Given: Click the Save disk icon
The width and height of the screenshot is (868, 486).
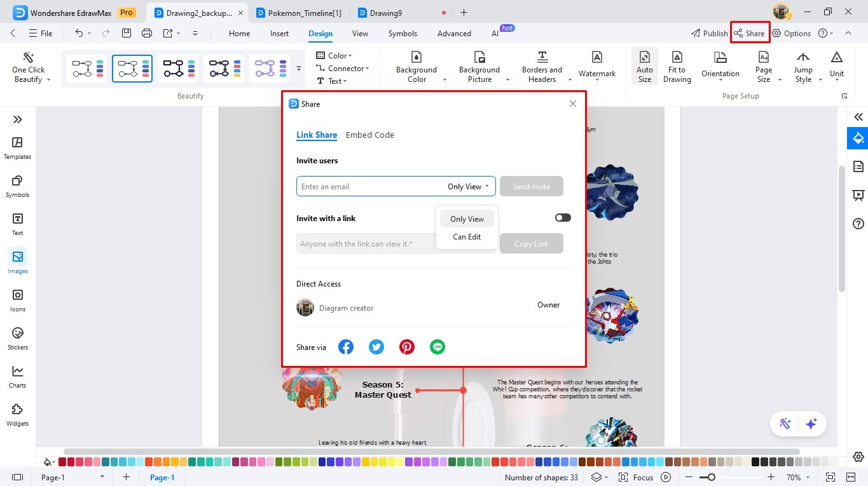Looking at the screenshot, I should click(127, 33).
